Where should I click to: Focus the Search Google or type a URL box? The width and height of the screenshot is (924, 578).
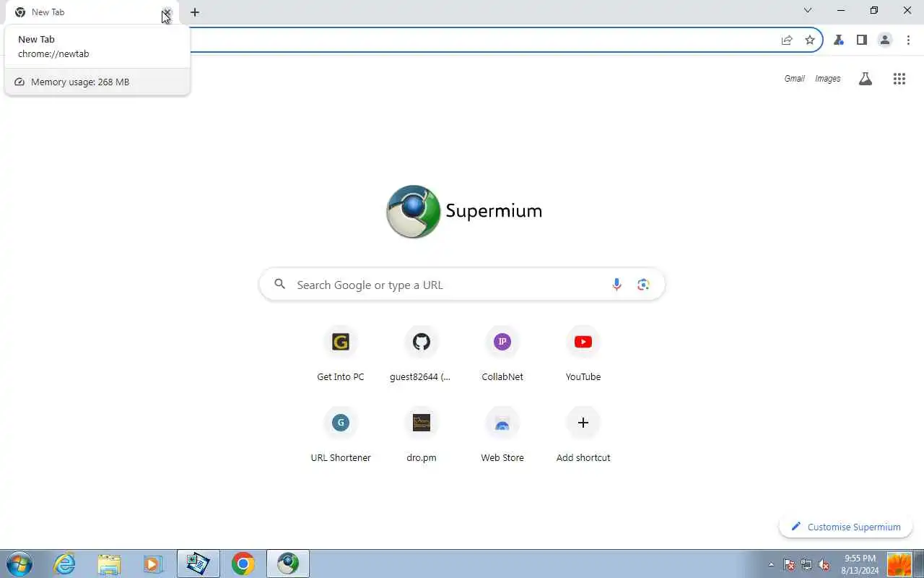(462, 285)
